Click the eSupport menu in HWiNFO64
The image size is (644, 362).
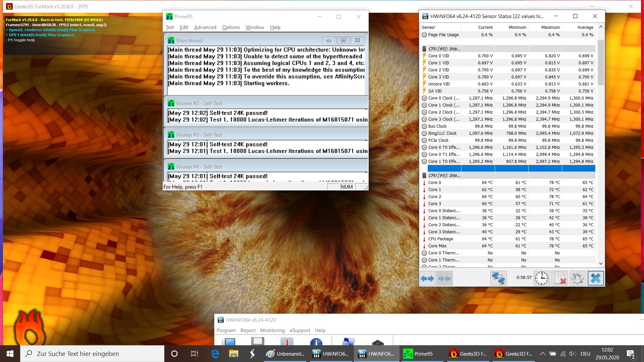[x=300, y=330]
